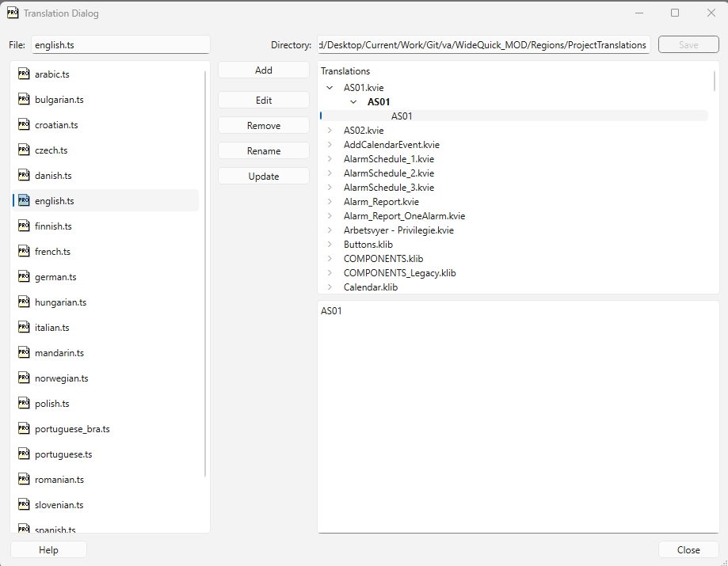Click the polish.ts file icon
The width and height of the screenshot is (728, 566).
point(24,403)
